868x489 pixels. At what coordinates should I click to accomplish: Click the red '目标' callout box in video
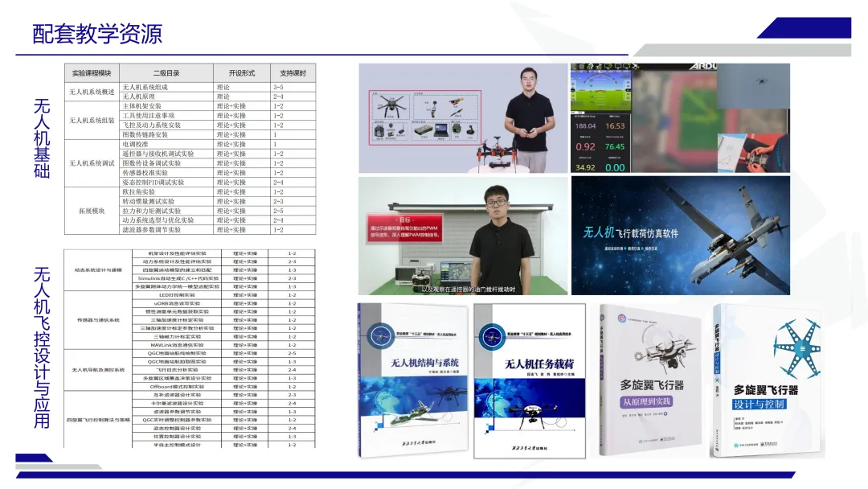(405, 228)
